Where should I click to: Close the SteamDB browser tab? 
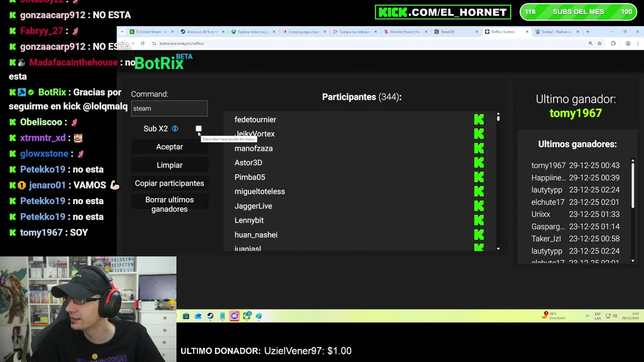pos(476,32)
